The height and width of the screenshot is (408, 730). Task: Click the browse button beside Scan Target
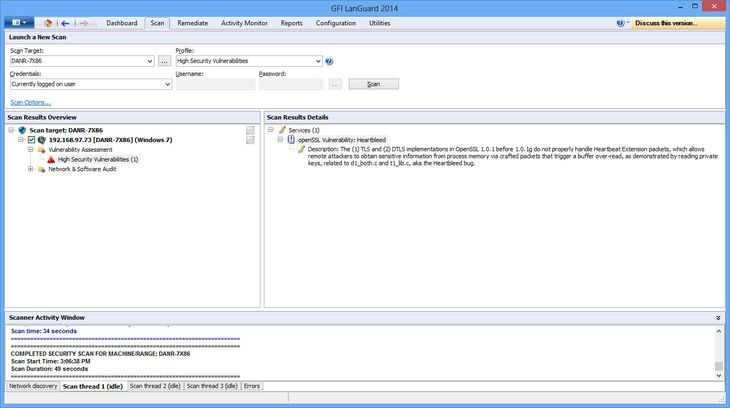[164, 61]
